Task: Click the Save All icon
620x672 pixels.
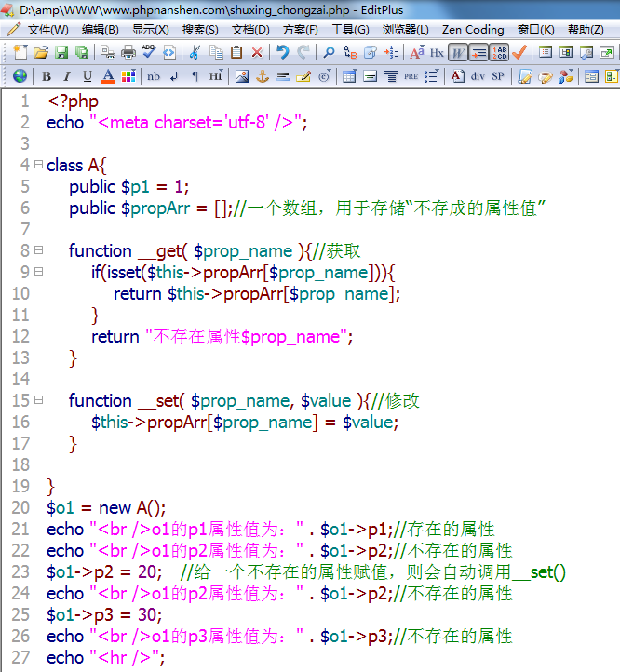Action: pos(82,52)
